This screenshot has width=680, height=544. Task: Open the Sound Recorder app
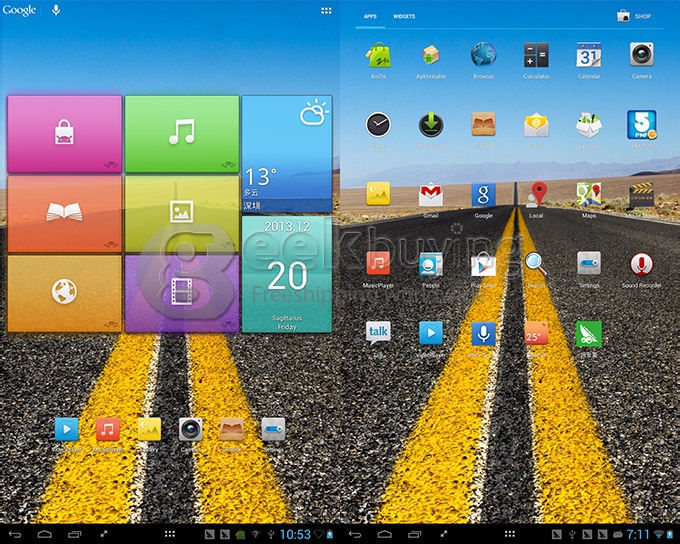point(642,265)
